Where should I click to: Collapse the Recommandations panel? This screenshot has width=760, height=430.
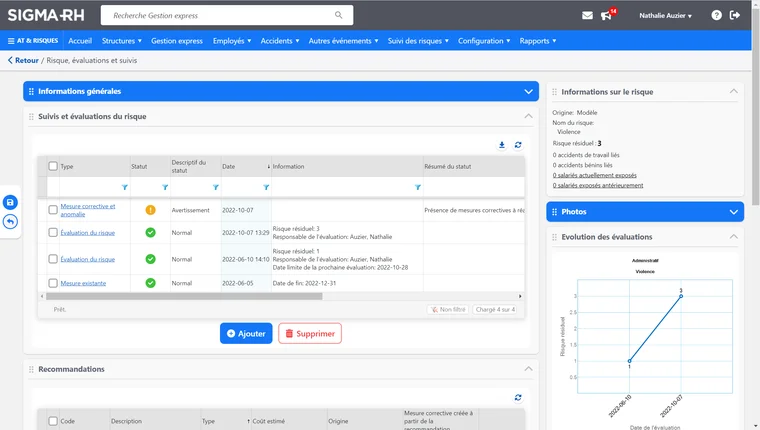click(528, 369)
